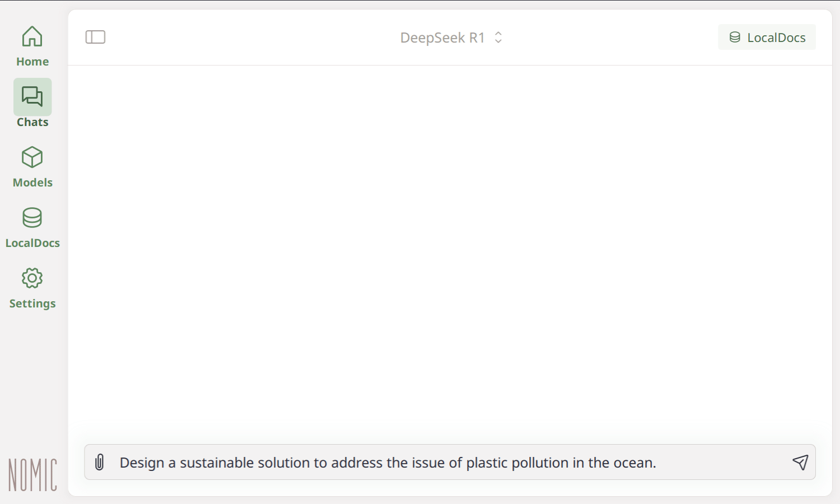The image size is (840, 504).
Task: Select the Models cube icon
Action: click(32, 157)
